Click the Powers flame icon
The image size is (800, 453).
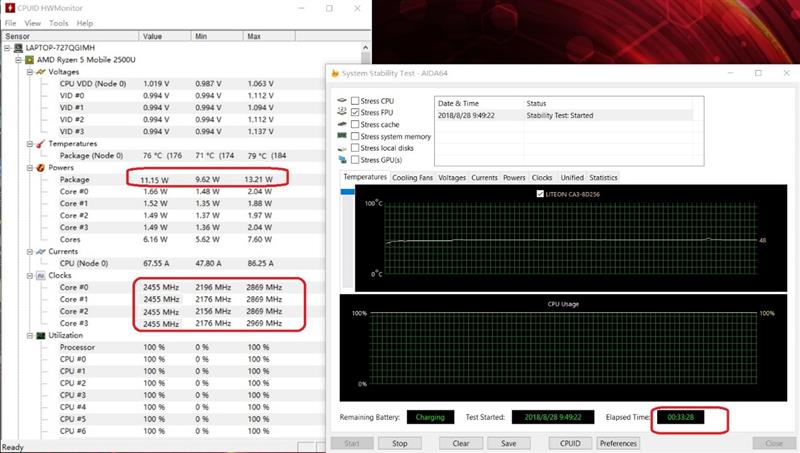pos(41,168)
